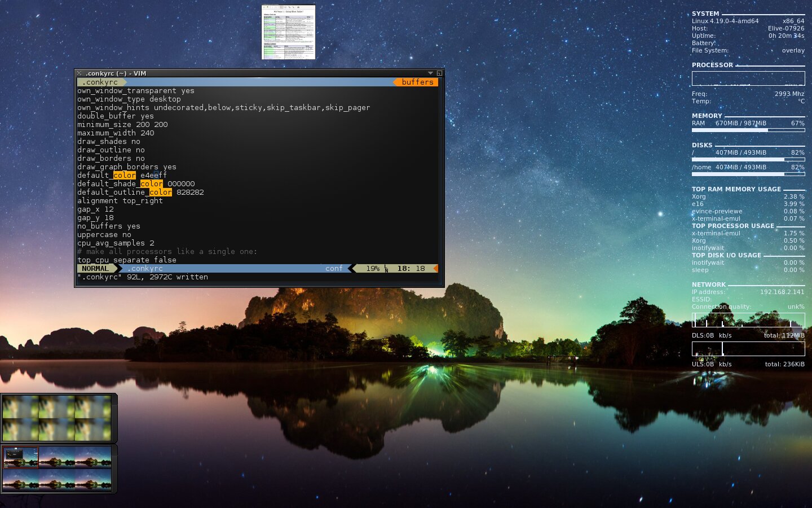Place cursor on 'gap_x 12' line
This screenshot has height=508, width=812.
tap(95, 209)
